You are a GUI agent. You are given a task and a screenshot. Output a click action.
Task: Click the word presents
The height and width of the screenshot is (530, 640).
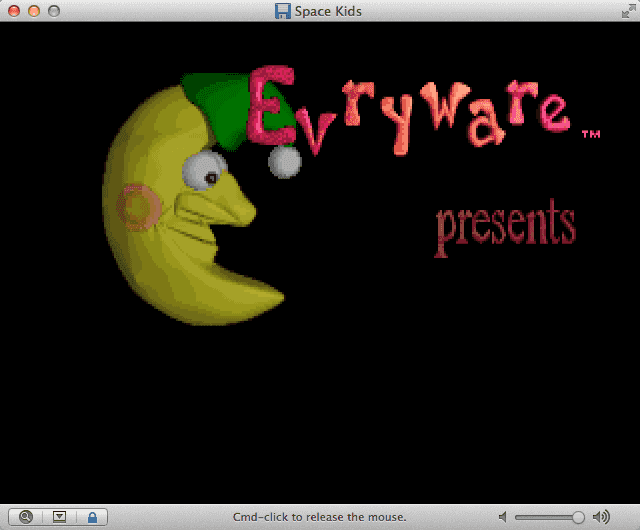(x=506, y=227)
